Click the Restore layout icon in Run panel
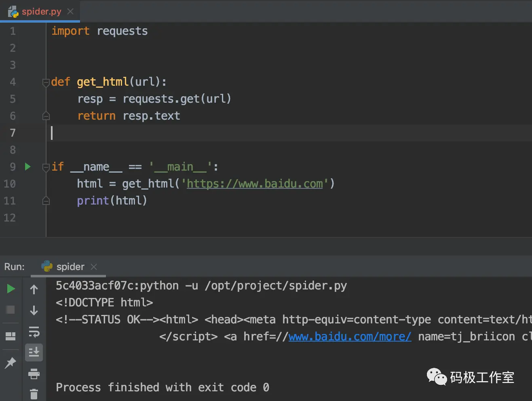The height and width of the screenshot is (401, 532). [11, 336]
